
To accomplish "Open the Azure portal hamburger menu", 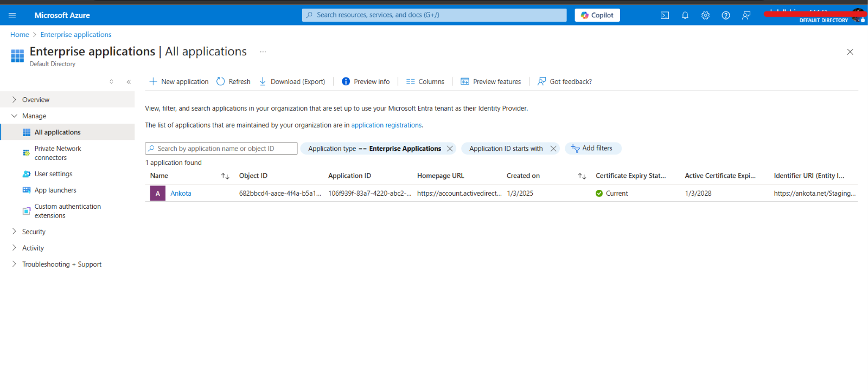I will click(12, 15).
